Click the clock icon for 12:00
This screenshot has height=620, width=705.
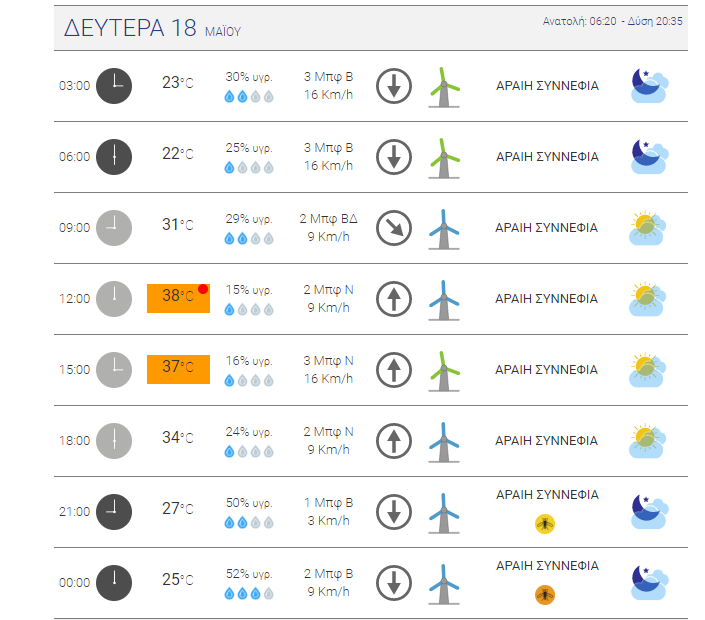114,299
